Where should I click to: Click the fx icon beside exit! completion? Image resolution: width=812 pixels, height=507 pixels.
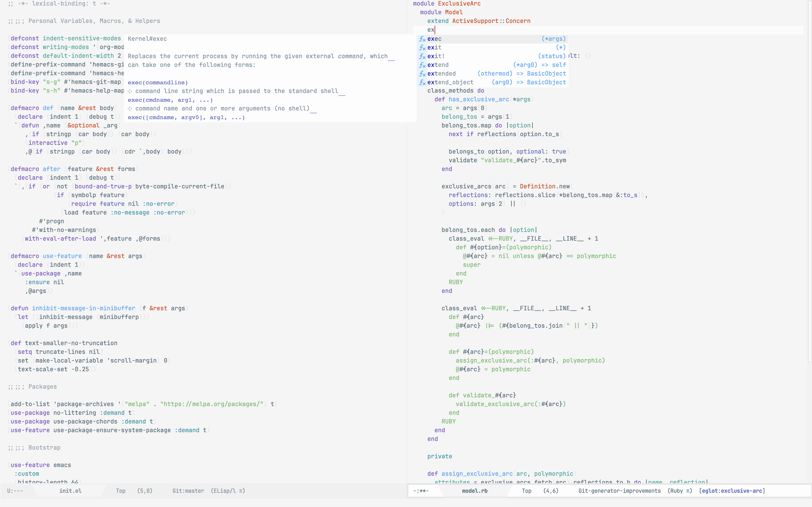(422, 56)
